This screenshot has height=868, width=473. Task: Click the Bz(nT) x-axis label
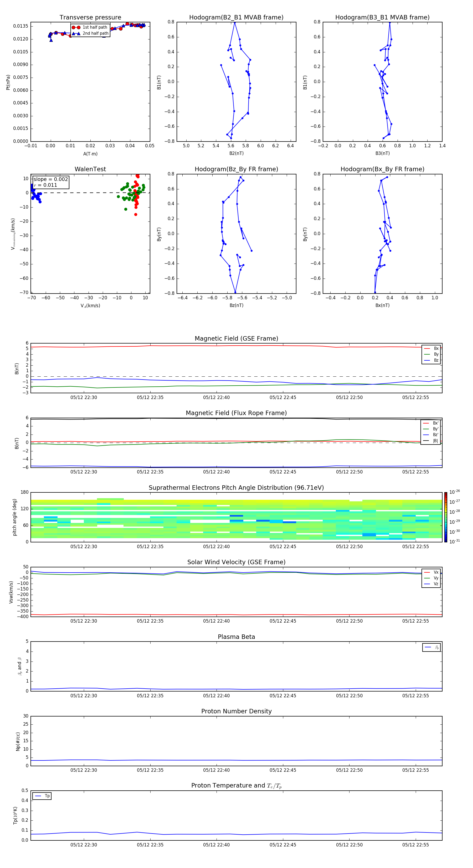236,305
